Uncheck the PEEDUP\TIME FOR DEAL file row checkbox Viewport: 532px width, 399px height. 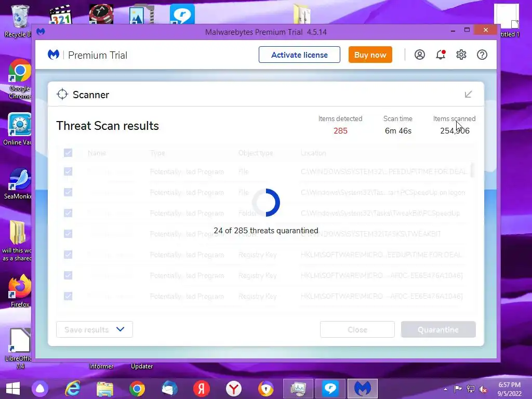coord(68,171)
